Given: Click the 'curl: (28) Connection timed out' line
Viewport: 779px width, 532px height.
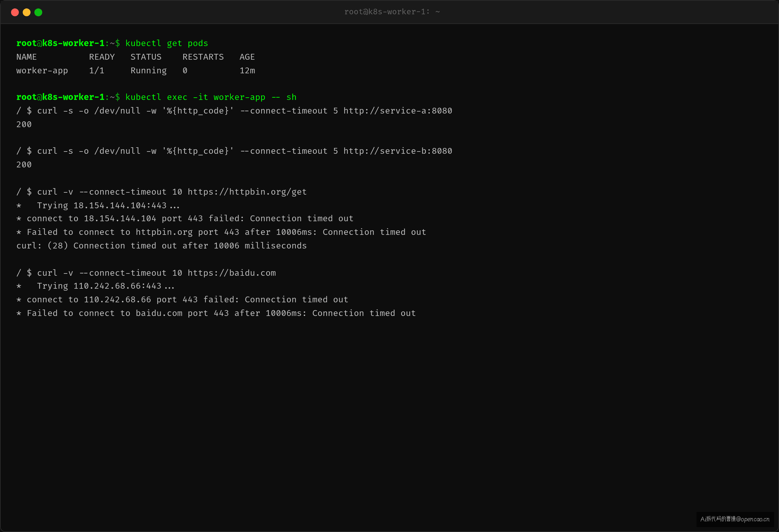Looking at the screenshot, I should pyautogui.click(x=162, y=246).
